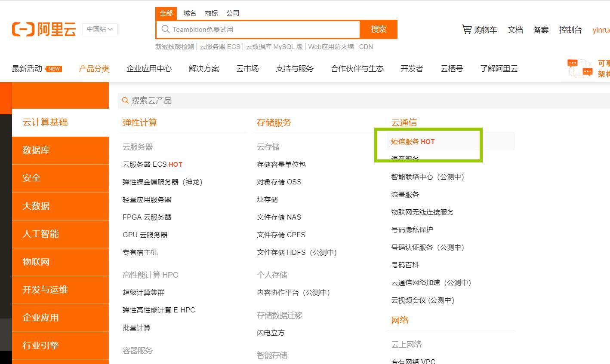Open 云市场 menu item

(x=247, y=69)
